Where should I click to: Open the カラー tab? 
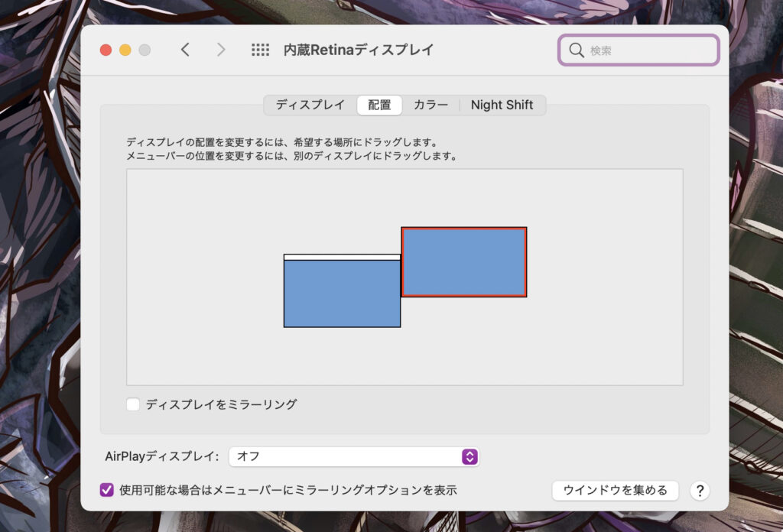click(x=430, y=105)
